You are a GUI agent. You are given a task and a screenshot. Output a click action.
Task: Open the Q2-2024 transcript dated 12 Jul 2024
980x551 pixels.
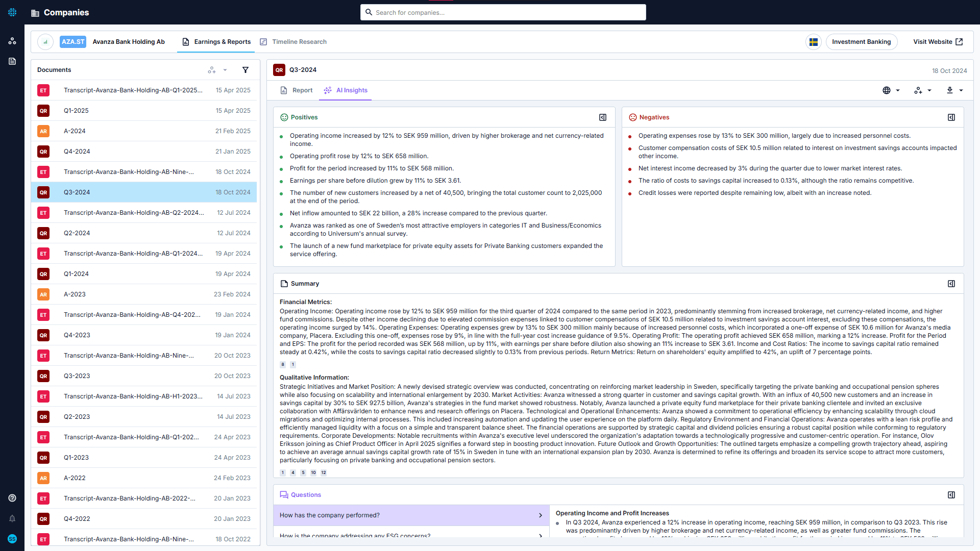[144, 213]
